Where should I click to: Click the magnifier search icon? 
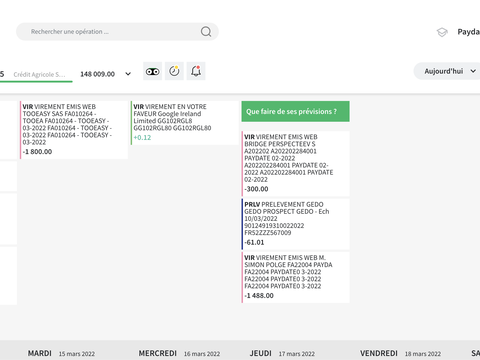pos(206,32)
